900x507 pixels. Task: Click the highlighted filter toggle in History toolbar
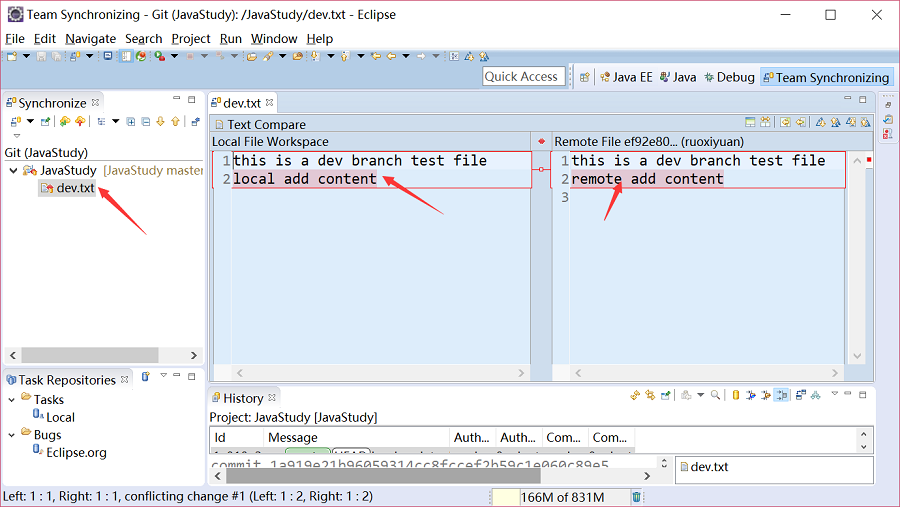(781, 395)
